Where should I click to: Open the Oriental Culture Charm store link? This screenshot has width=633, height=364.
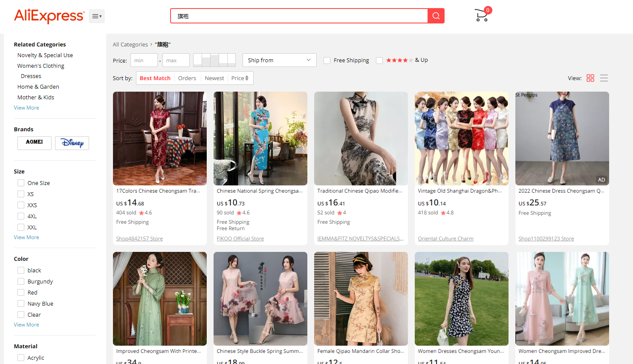pos(445,239)
